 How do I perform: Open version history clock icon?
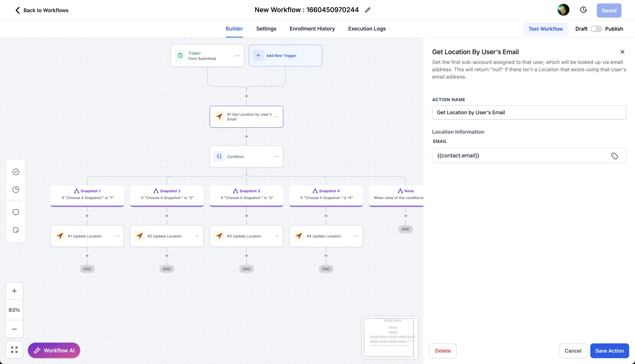coord(583,10)
